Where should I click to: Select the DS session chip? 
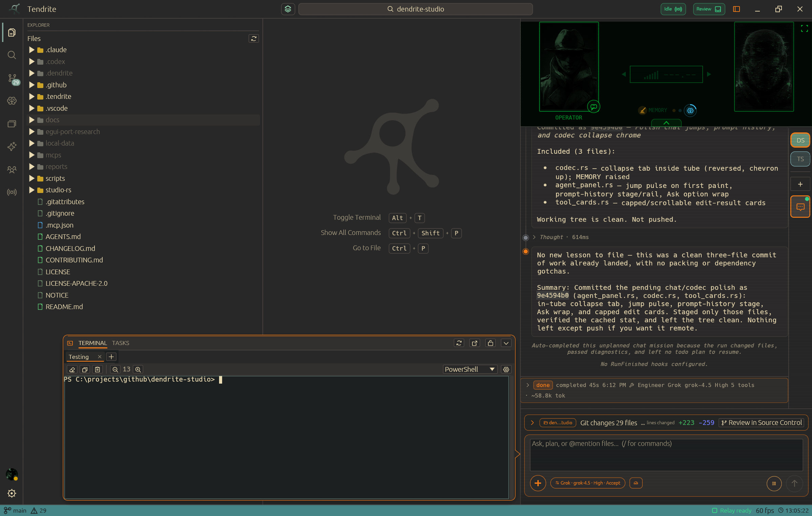800,140
